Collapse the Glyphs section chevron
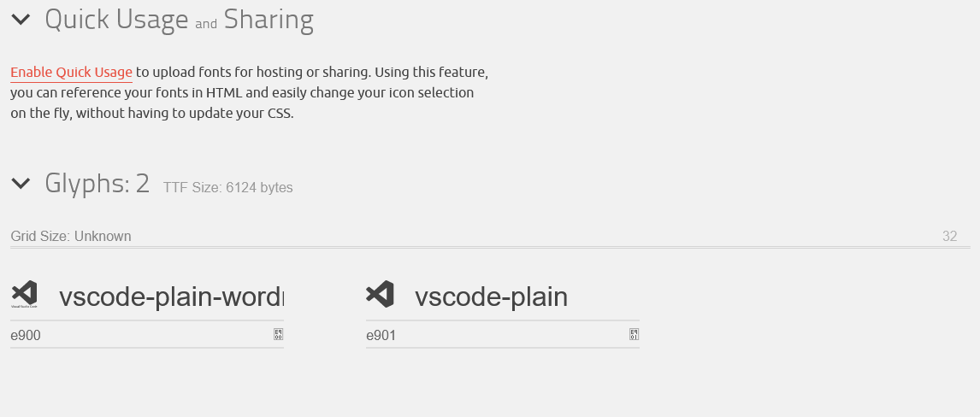The height and width of the screenshot is (417, 980). (x=21, y=183)
